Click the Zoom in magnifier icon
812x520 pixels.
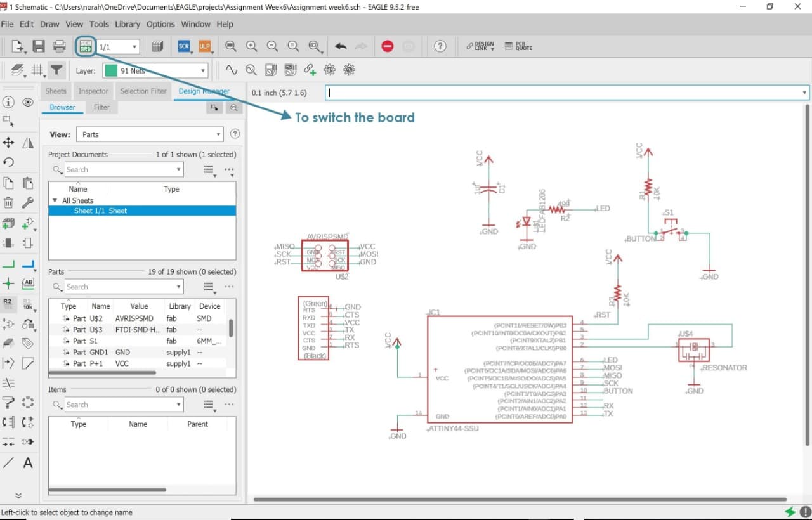tap(252, 46)
